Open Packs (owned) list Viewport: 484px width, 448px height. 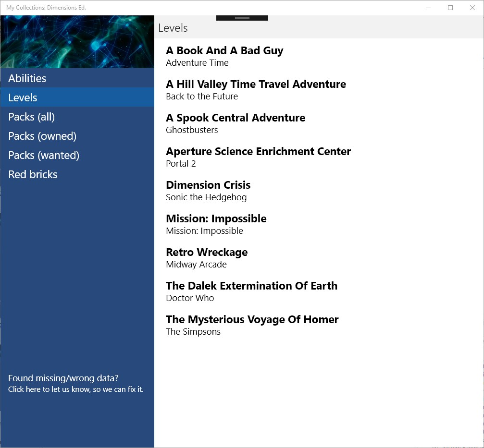(77, 136)
